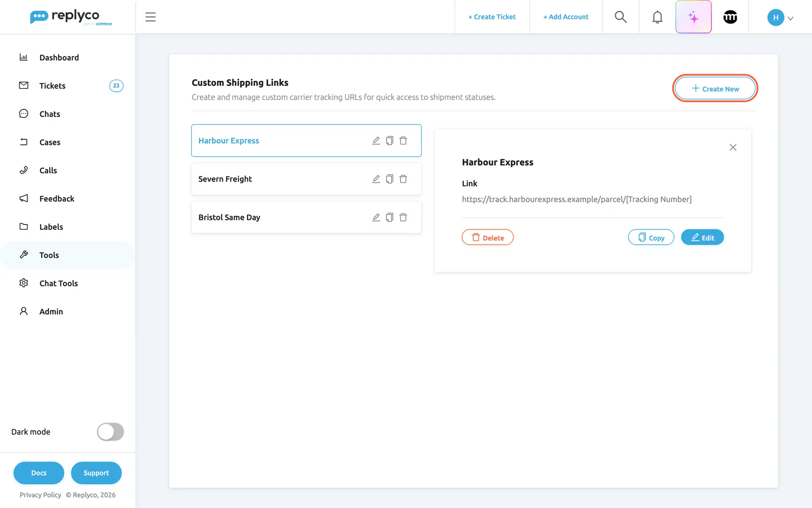Click the red Delete button

[x=488, y=237]
